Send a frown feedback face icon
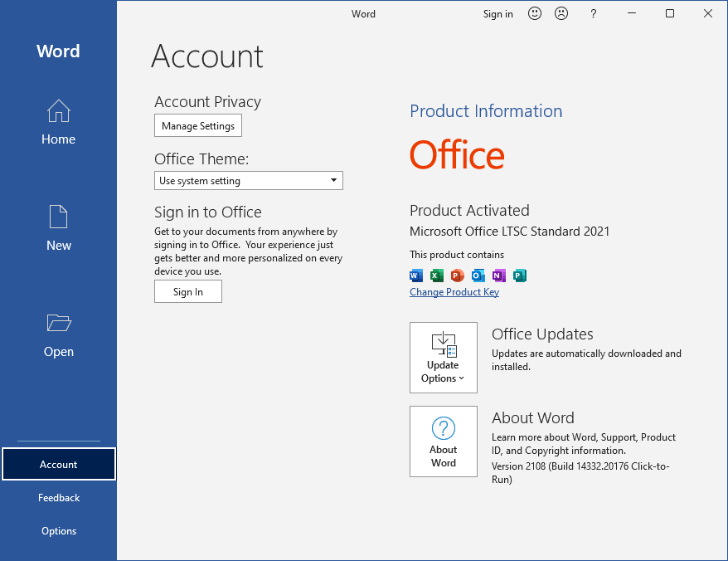The image size is (728, 561). 561,13
